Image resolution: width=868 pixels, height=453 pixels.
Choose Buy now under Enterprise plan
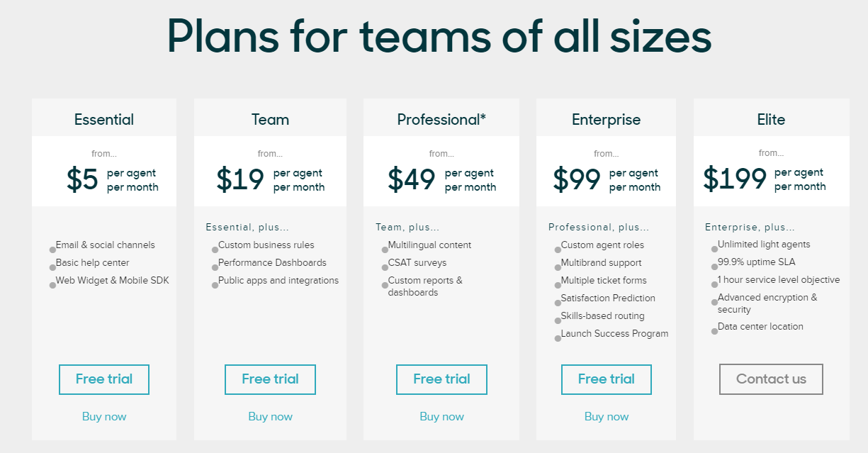(606, 416)
